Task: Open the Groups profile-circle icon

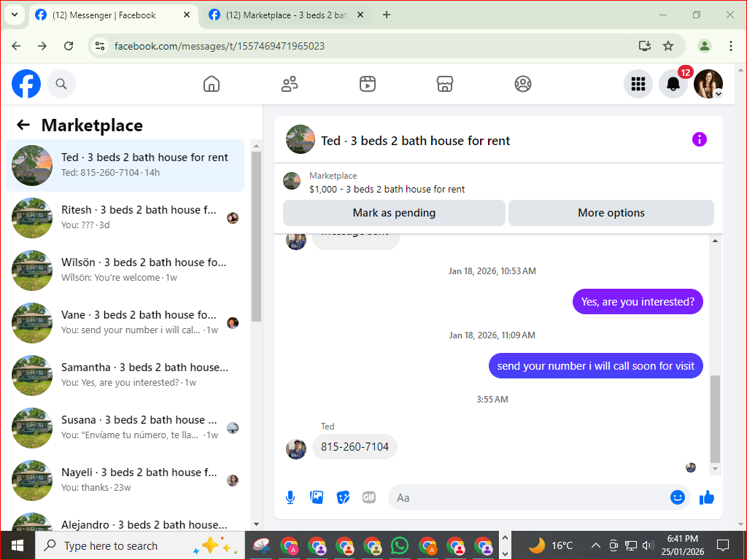Action: coord(523,84)
